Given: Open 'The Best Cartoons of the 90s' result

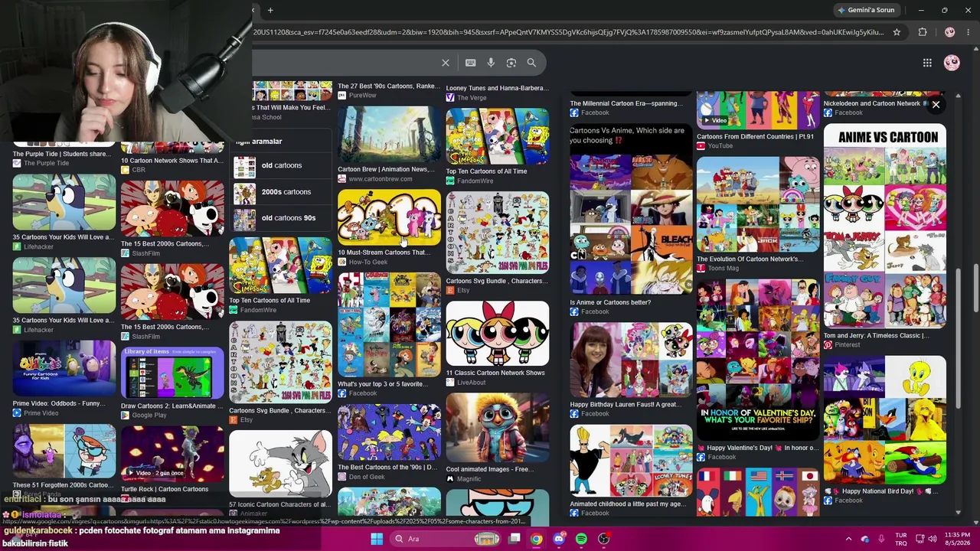Looking at the screenshot, I should click(389, 432).
